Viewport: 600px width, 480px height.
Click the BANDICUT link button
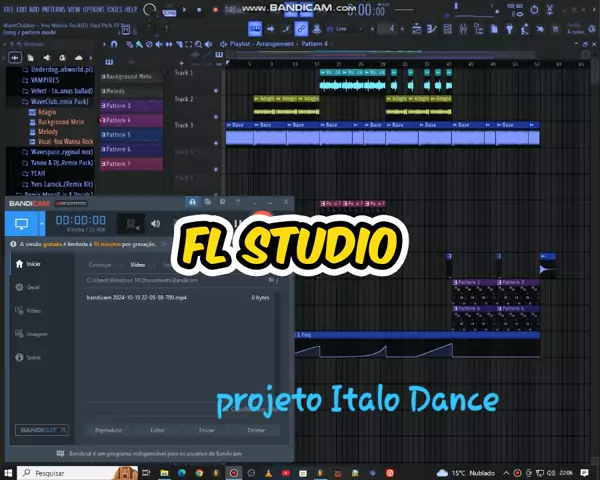point(40,430)
